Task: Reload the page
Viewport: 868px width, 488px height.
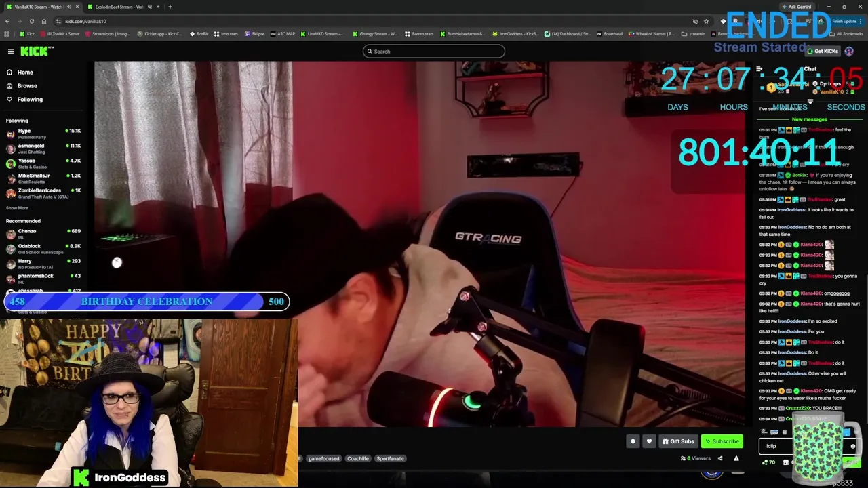Action: pyautogui.click(x=32, y=21)
